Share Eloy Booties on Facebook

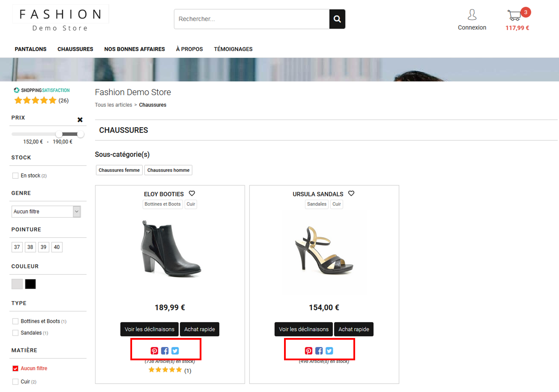click(165, 351)
